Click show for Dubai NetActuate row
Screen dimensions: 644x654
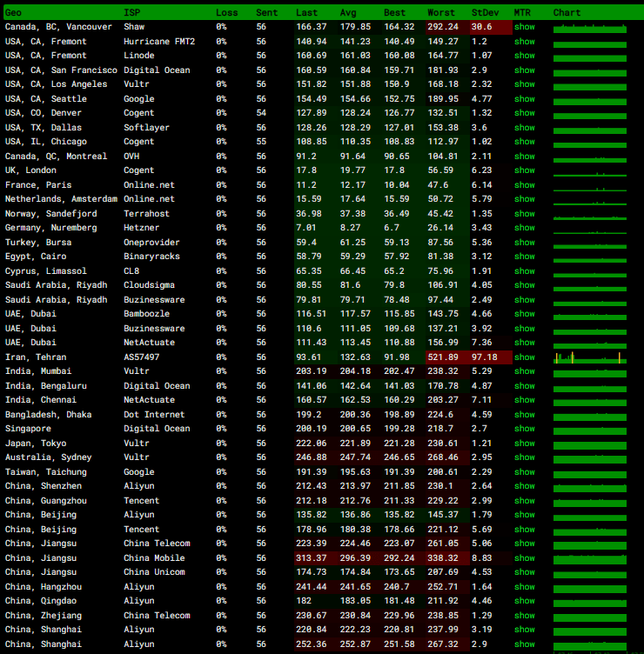point(524,343)
